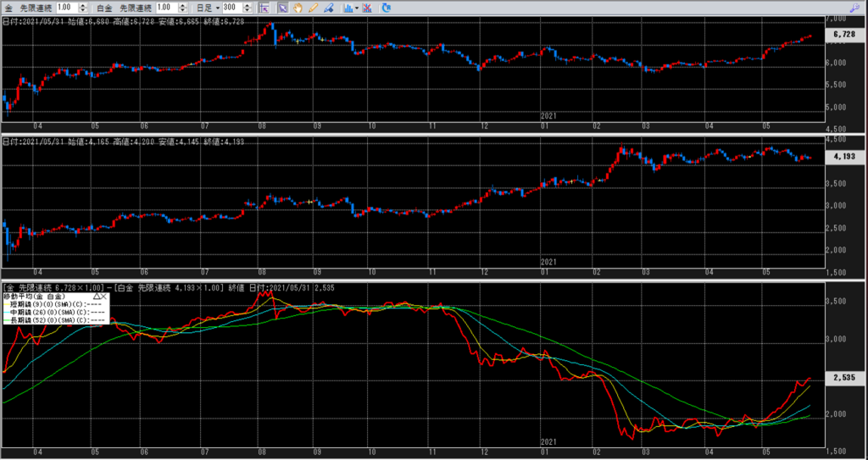Screen dimensions: 868x460
Task: Click the platinum multiplier 1.00 input field
Action: click(x=168, y=7)
